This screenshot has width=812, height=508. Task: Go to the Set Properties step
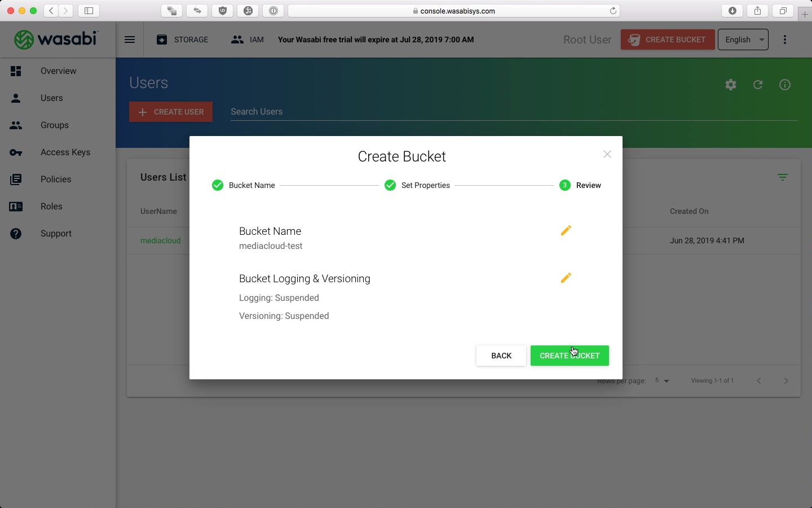point(417,185)
